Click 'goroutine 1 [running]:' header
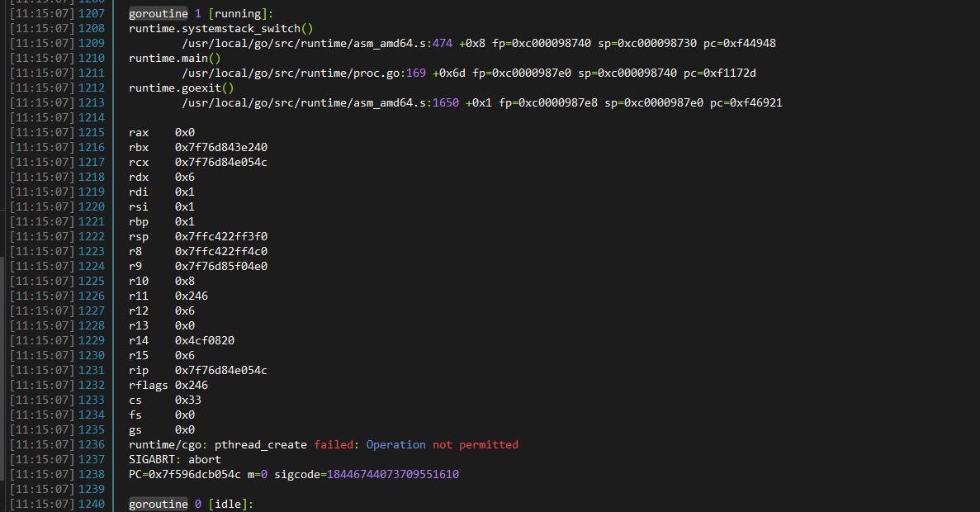The width and height of the screenshot is (980, 512). (201, 14)
